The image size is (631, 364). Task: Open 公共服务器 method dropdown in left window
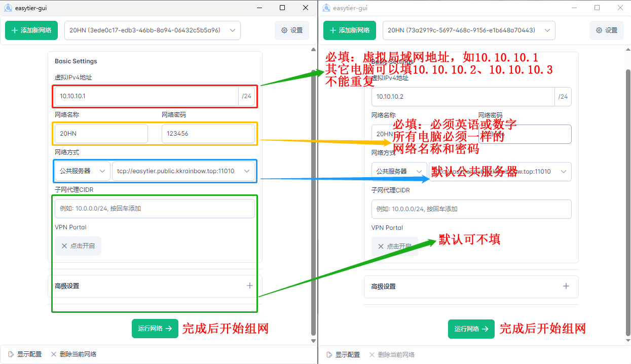(83, 171)
